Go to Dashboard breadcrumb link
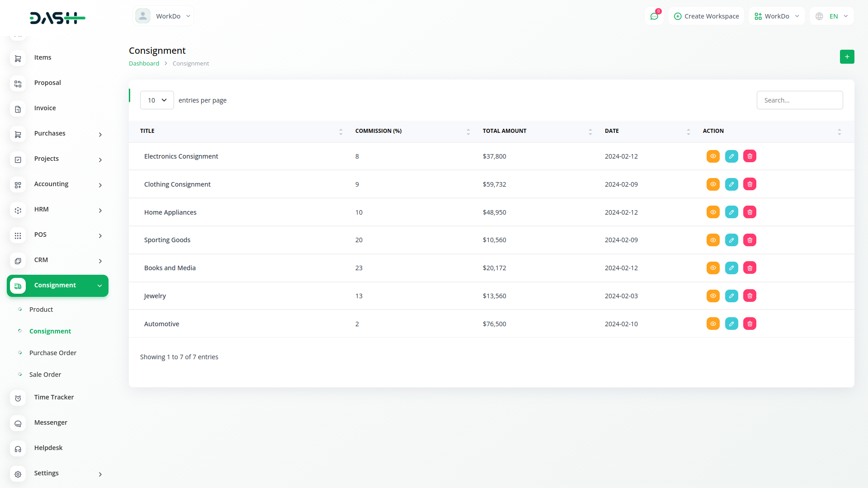Screen dimensions: 868x488 click(x=144, y=64)
